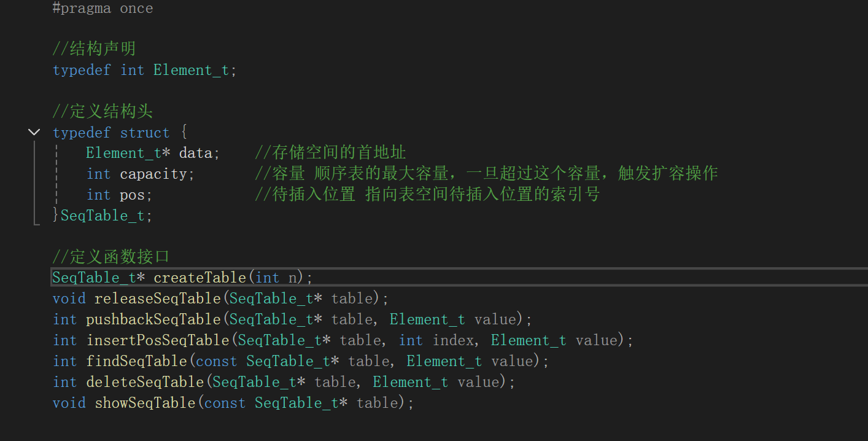Click the index parameter in insertPosSeqTable
The width and height of the screenshot is (868, 441).
coord(453,340)
